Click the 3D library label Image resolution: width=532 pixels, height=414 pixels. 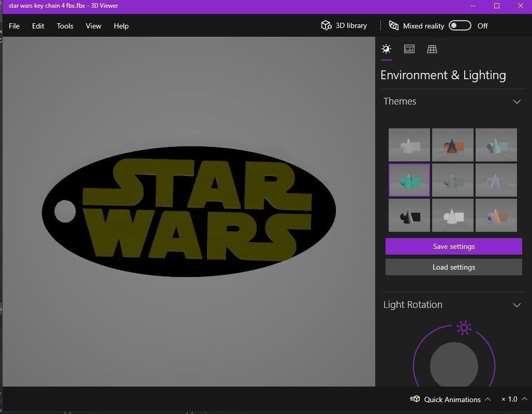(351, 25)
